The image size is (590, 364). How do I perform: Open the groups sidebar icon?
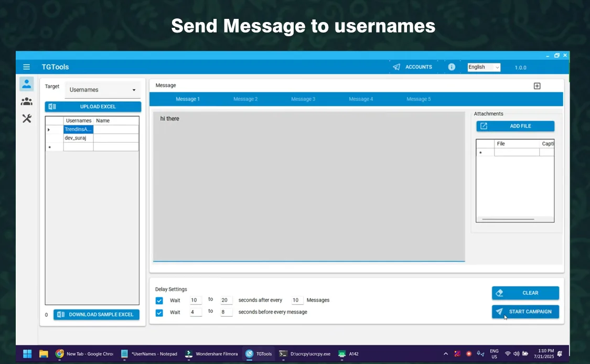(x=26, y=101)
